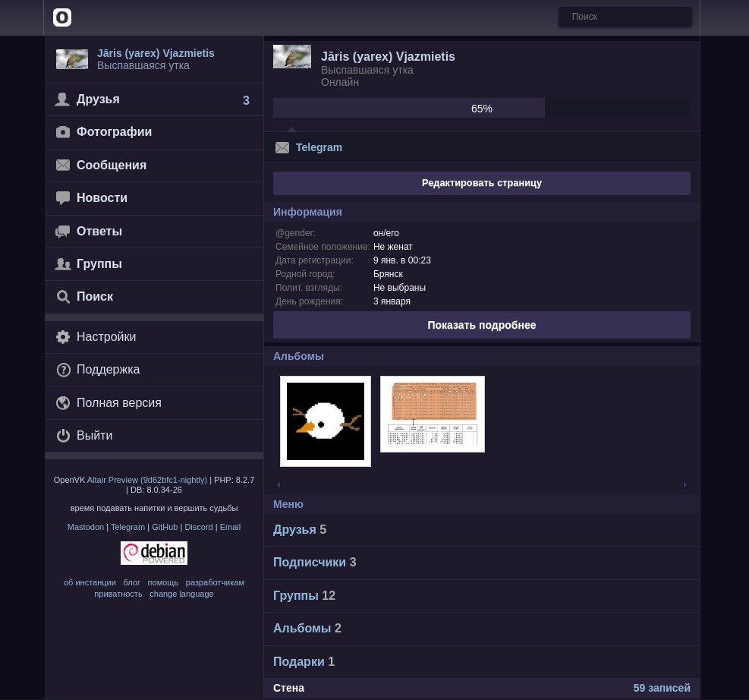Open the разработчикам footer link
This screenshot has height=700, width=749.
click(215, 582)
